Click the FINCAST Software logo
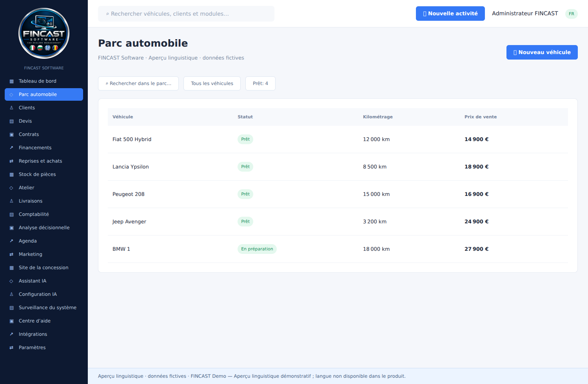Image resolution: width=588 pixels, height=384 pixels. click(44, 33)
